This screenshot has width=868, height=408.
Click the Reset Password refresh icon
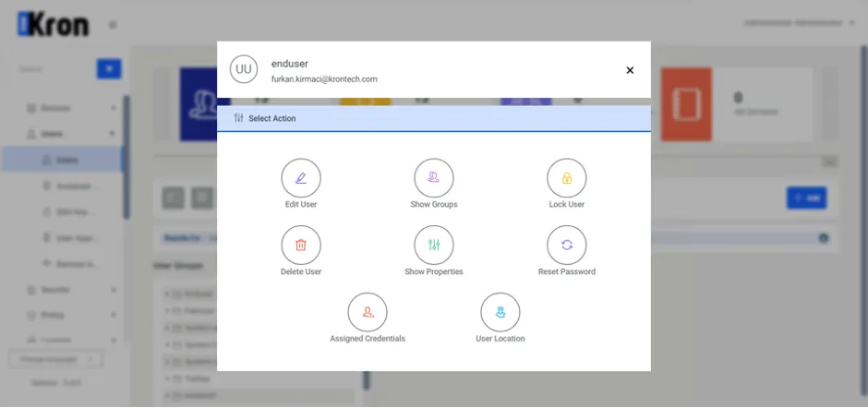[x=566, y=246]
